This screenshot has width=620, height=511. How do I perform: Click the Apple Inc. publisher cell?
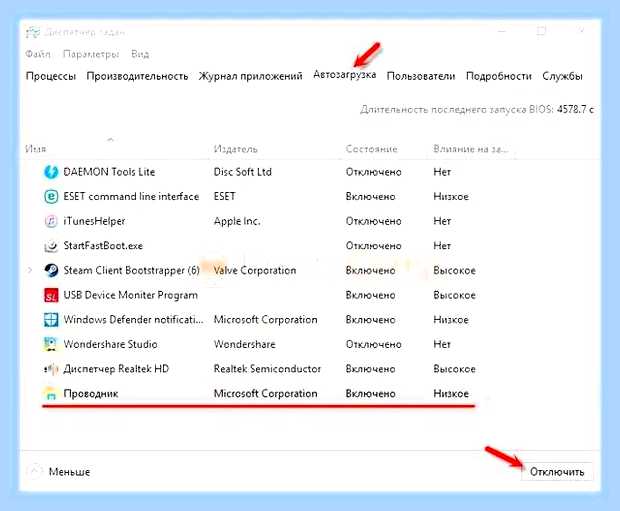tap(237, 221)
